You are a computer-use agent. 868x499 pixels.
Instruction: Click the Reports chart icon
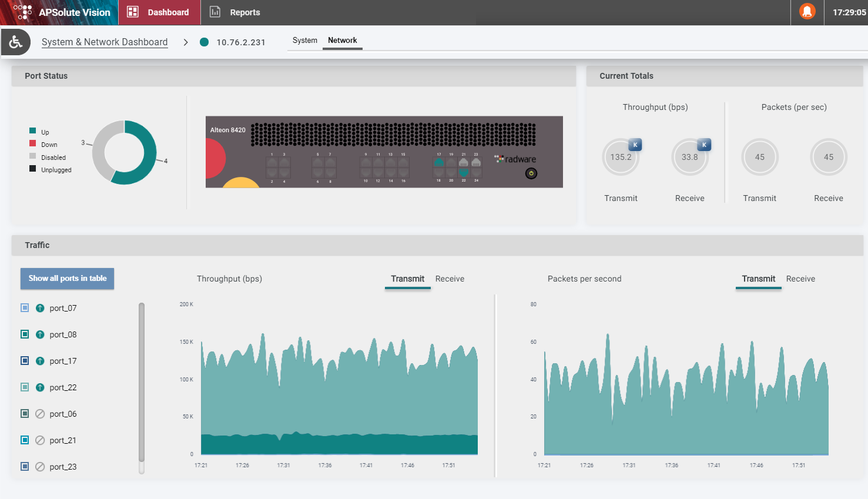pos(215,12)
